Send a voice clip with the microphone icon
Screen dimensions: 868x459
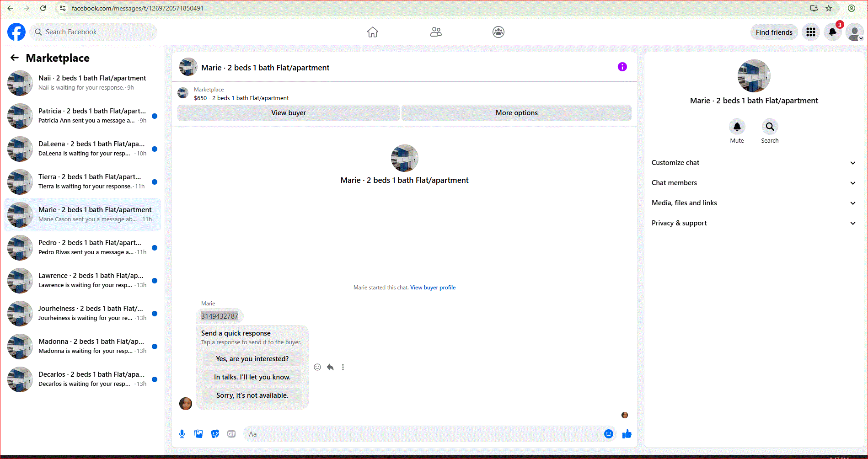click(x=182, y=434)
